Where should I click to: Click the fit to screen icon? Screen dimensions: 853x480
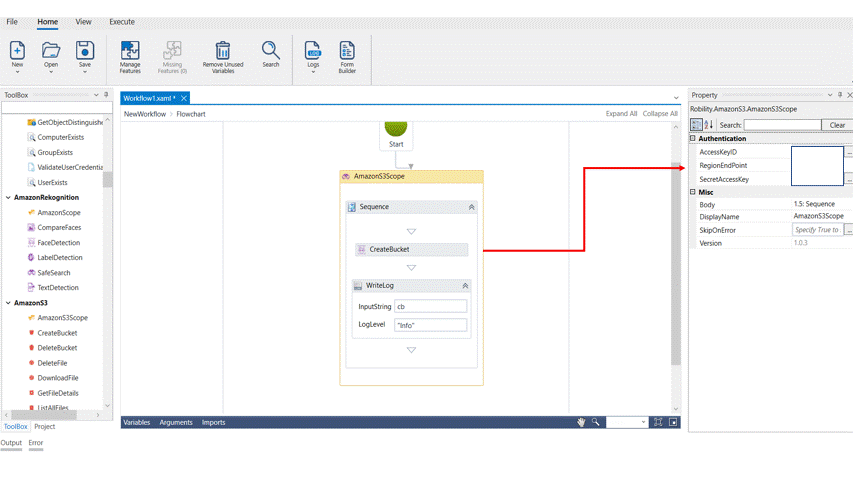658,422
